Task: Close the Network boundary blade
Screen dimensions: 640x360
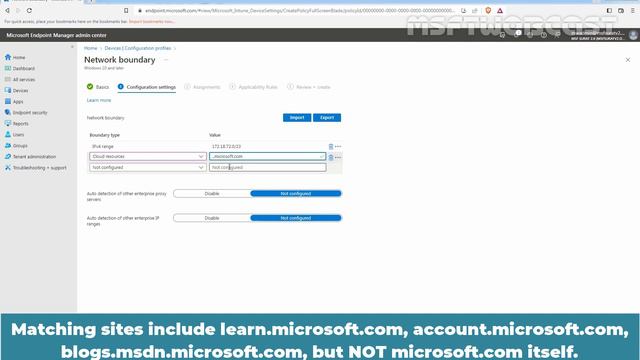Action: [628, 60]
